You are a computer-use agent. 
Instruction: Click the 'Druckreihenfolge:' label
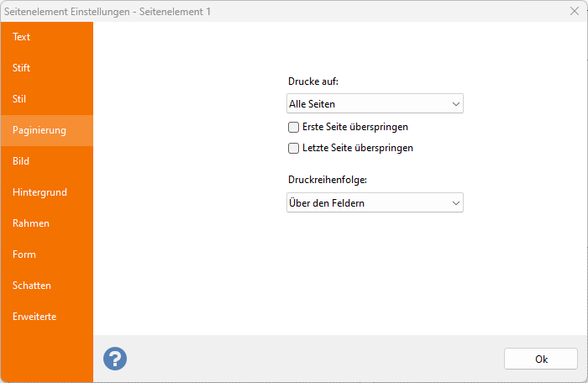tap(327, 180)
